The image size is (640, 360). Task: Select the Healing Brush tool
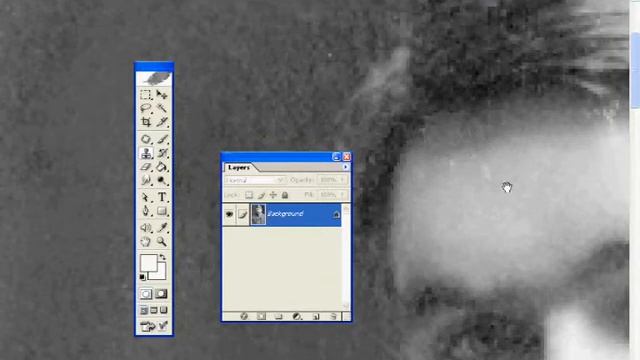[x=146, y=140]
